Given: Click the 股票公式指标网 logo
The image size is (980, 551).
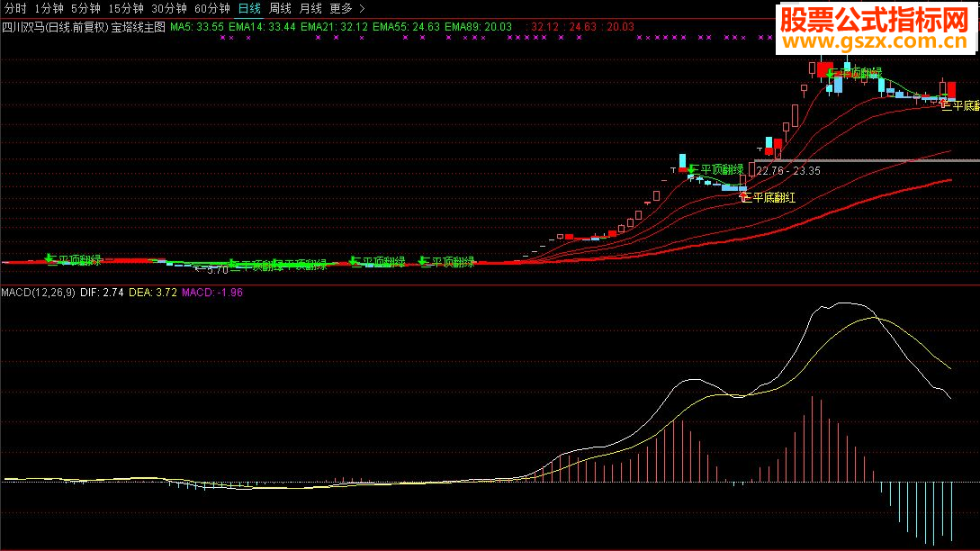Looking at the screenshot, I should [875, 20].
